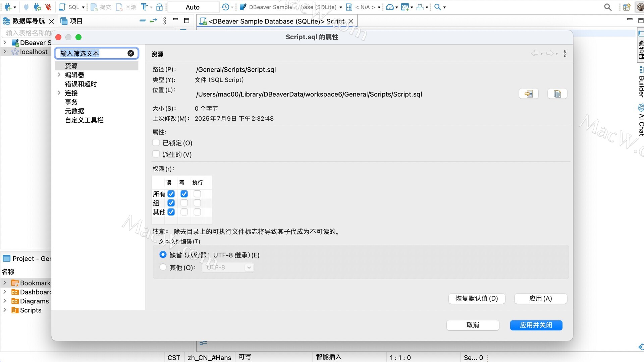Click the blue search toolbar icon

tap(437, 7)
